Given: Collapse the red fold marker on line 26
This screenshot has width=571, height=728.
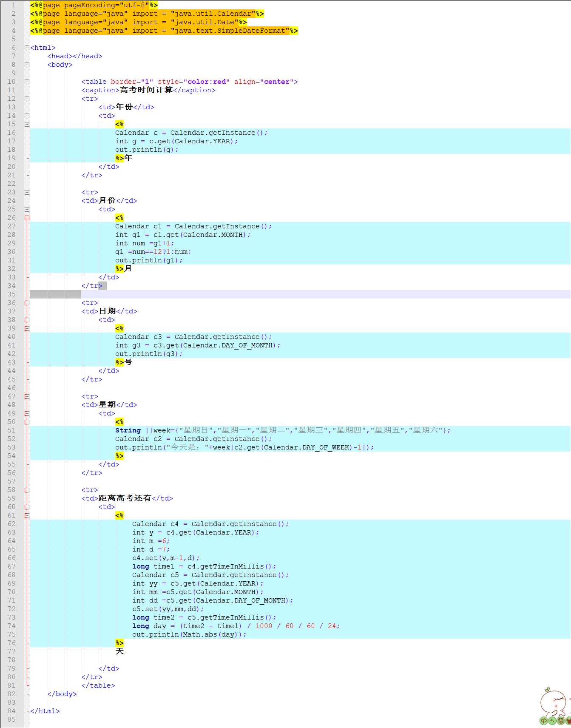Looking at the screenshot, I should click(x=27, y=218).
